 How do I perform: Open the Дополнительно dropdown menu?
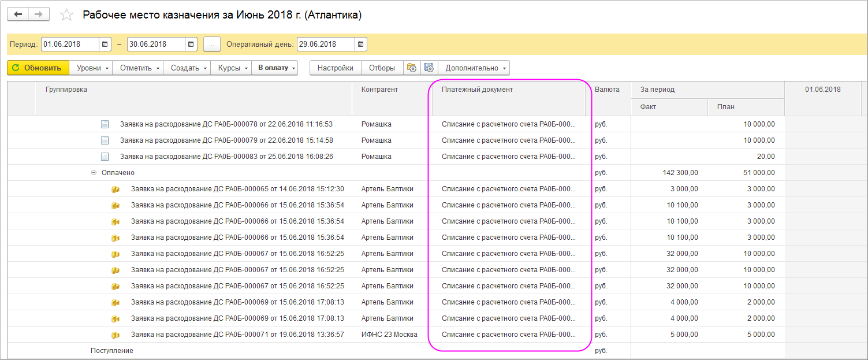point(474,68)
